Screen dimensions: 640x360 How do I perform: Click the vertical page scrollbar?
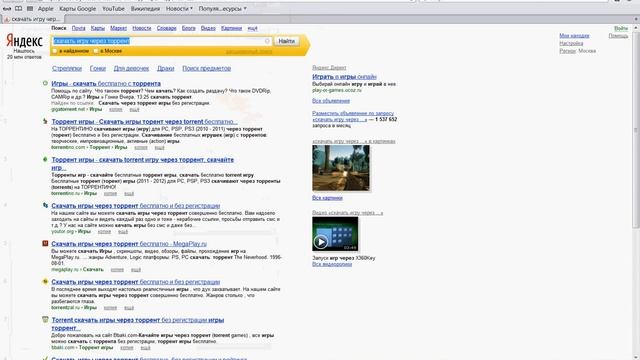tap(636, 131)
